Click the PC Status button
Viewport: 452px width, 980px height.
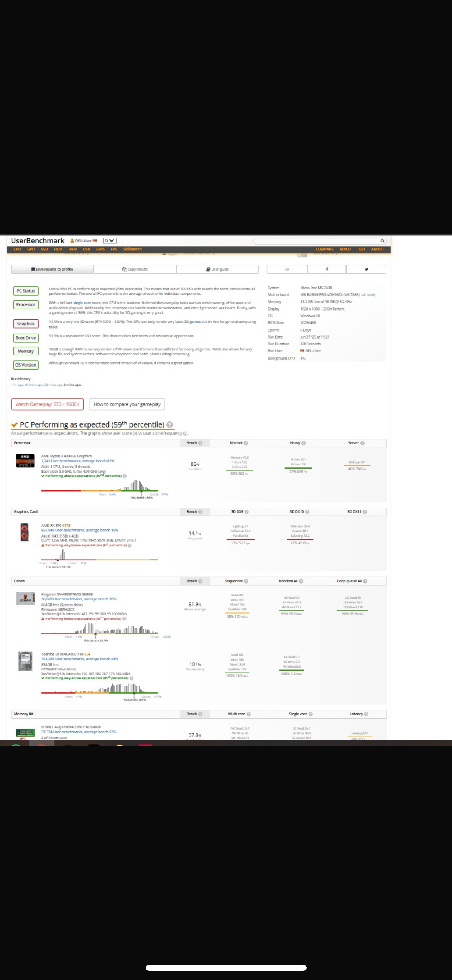click(x=26, y=291)
